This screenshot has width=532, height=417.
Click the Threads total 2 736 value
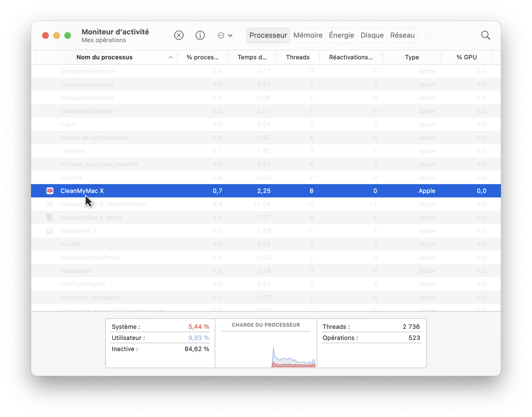(411, 327)
